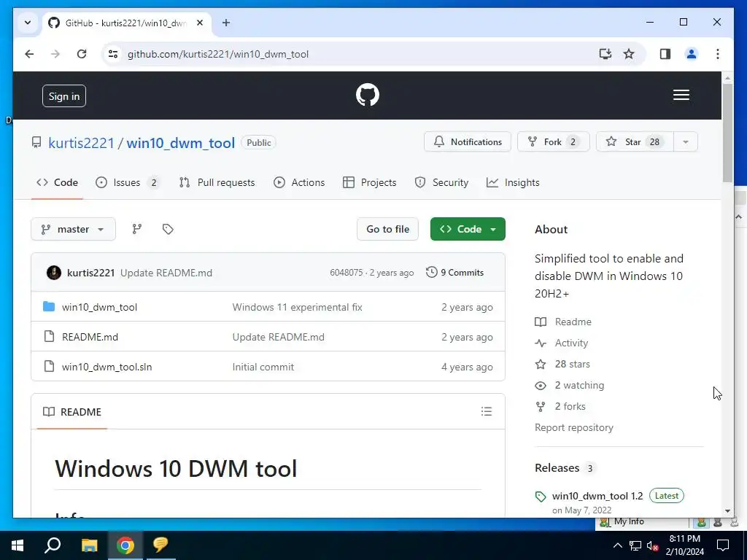Open the README.md file
Screen dimensions: 747x560
point(90,337)
